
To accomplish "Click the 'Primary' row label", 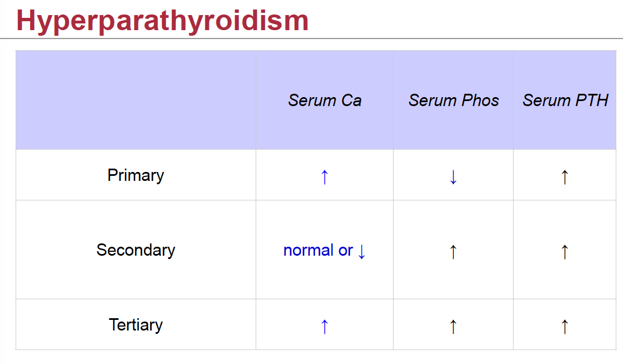I will [135, 175].
